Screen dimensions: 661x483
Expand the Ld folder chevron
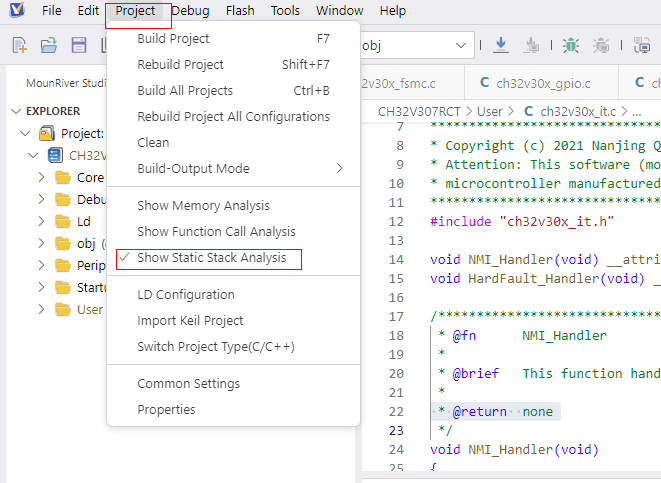[x=41, y=221]
